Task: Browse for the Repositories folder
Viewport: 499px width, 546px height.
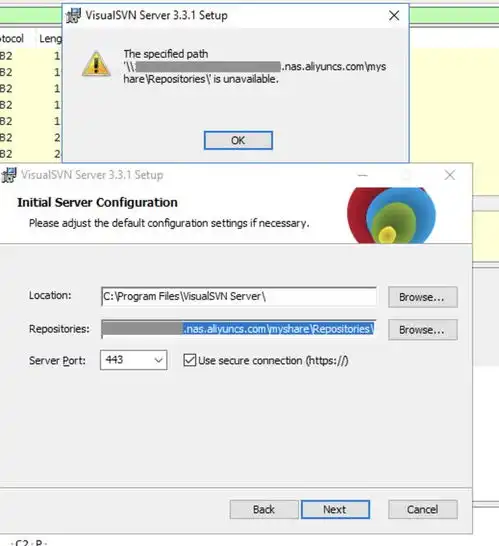Action: (423, 329)
